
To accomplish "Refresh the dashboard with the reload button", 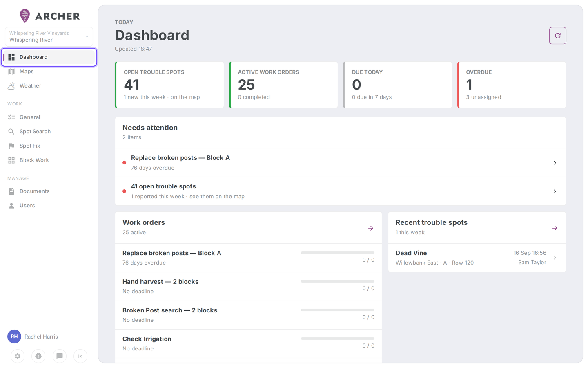I will 558,36.
